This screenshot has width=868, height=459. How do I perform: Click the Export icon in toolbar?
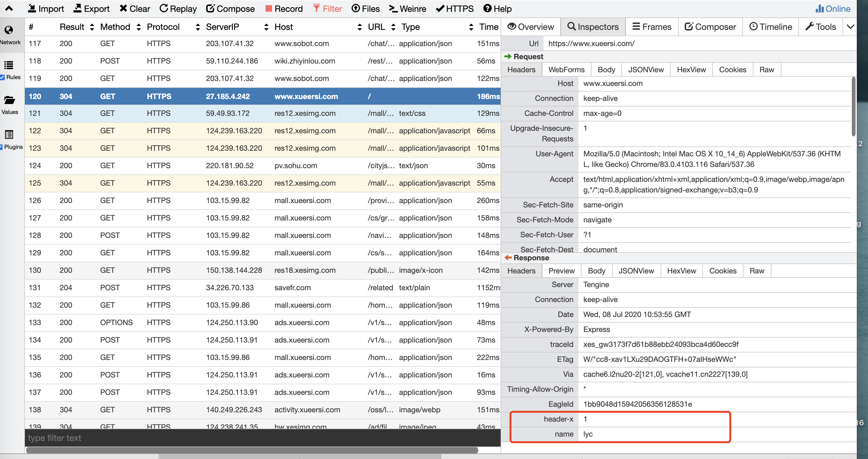point(89,8)
